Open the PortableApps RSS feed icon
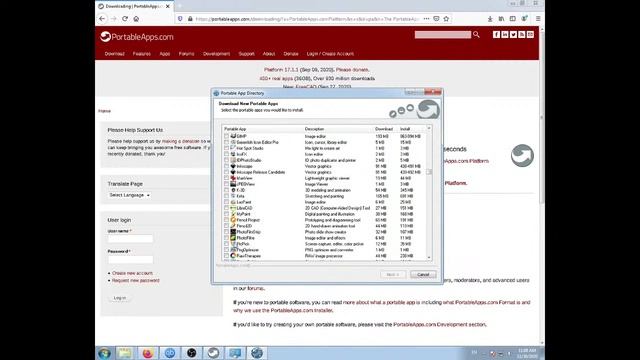640x360 pixels. 522,35
